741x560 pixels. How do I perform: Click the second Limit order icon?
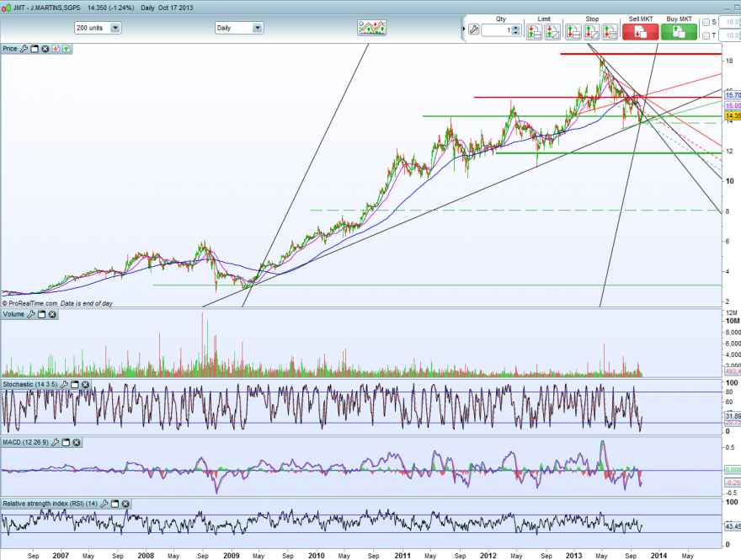[552, 32]
